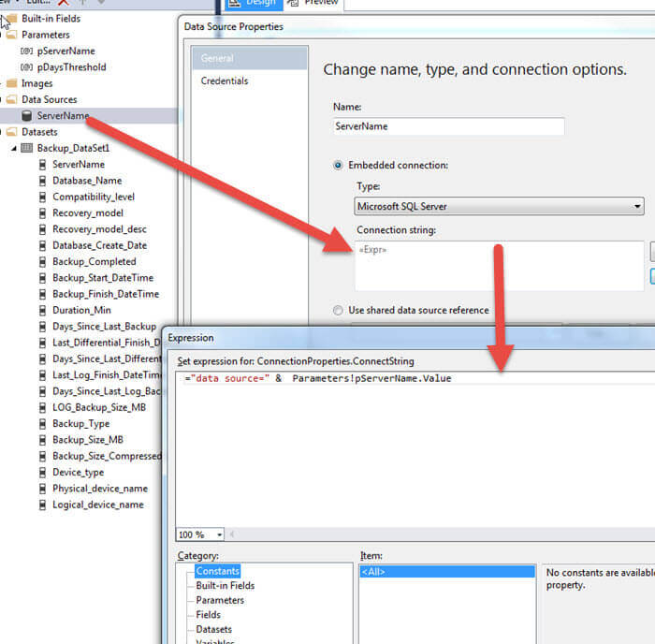Click the Database_Name field icon
The height and width of the screenshot is (644, 655).
click(x=42, y=181)
